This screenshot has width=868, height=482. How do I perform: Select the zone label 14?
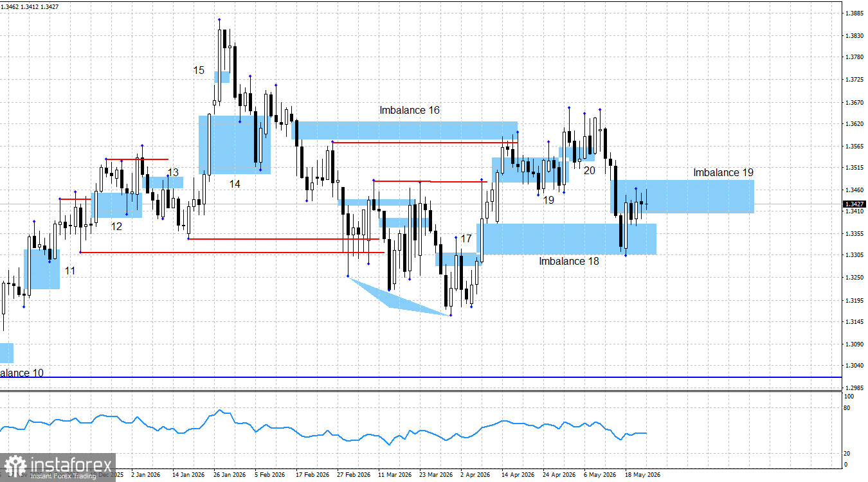pyautogui.click(x=235, y=184)
